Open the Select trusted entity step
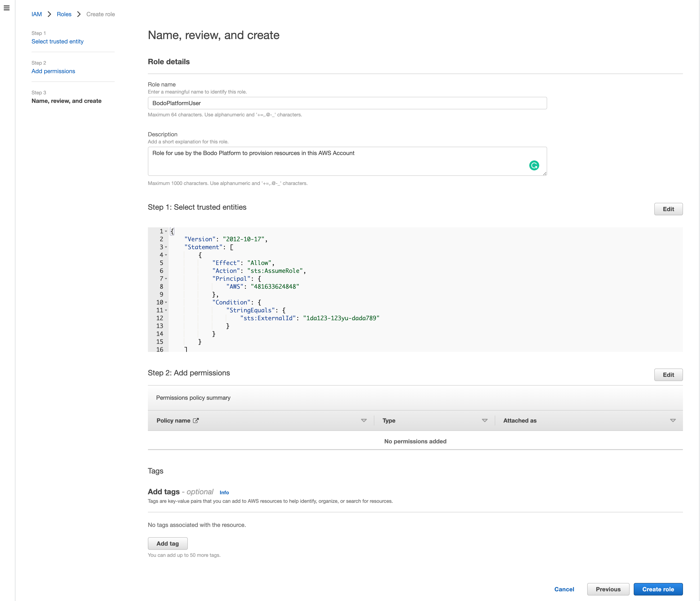The image size is (700, 601). tap(57, 41)
